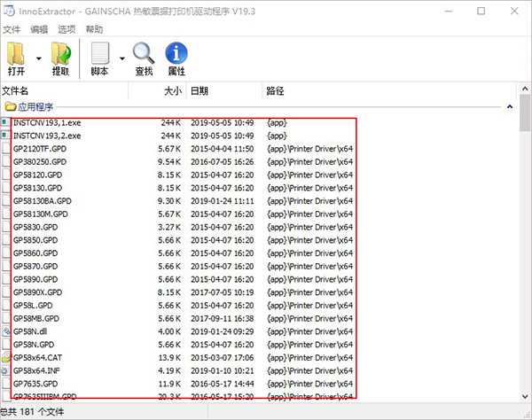Screen dimensions: 532x420
Task: Click the 打开 (Open) folder toolbar icon
Action: click(x=16, y=53)
